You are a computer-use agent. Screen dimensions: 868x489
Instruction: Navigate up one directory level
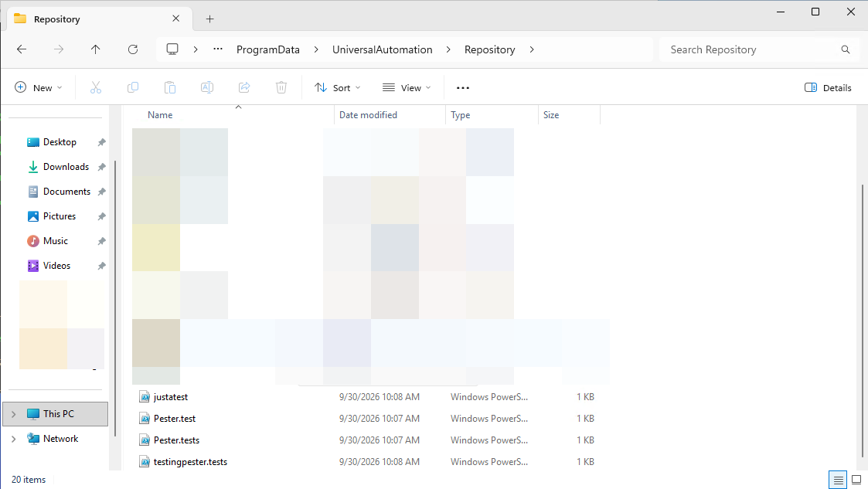[x=95, y=49]
